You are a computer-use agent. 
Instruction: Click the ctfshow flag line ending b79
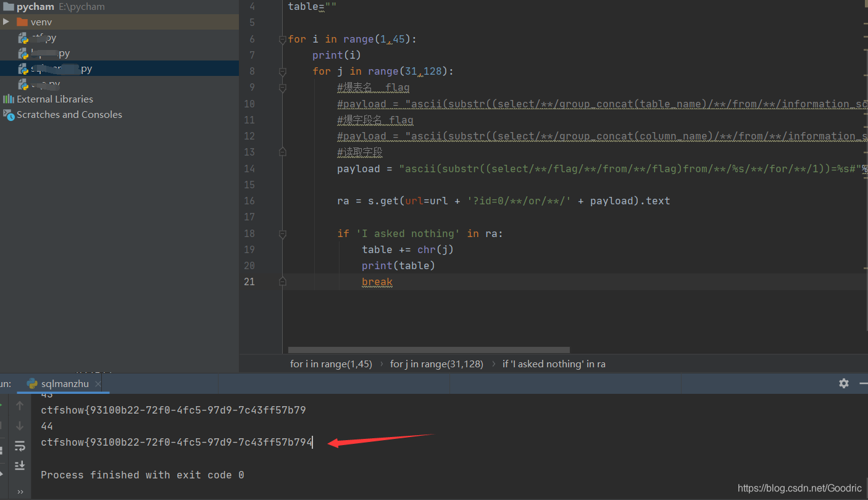click(x=173, y=410)
